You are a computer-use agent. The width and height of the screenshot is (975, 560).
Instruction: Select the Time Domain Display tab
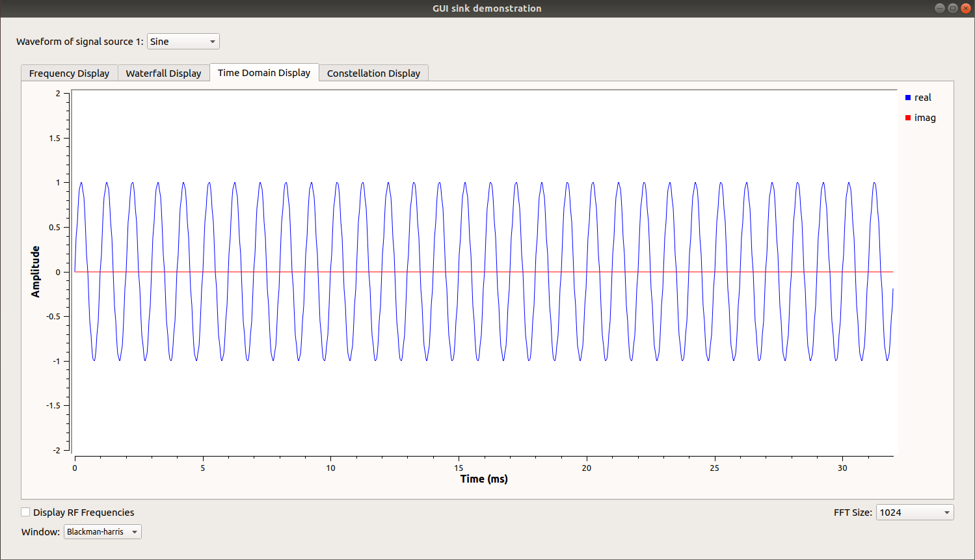click(263, 72)
